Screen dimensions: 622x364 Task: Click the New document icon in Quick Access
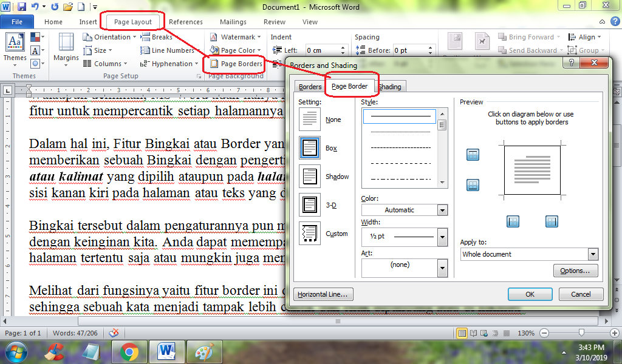81,6
